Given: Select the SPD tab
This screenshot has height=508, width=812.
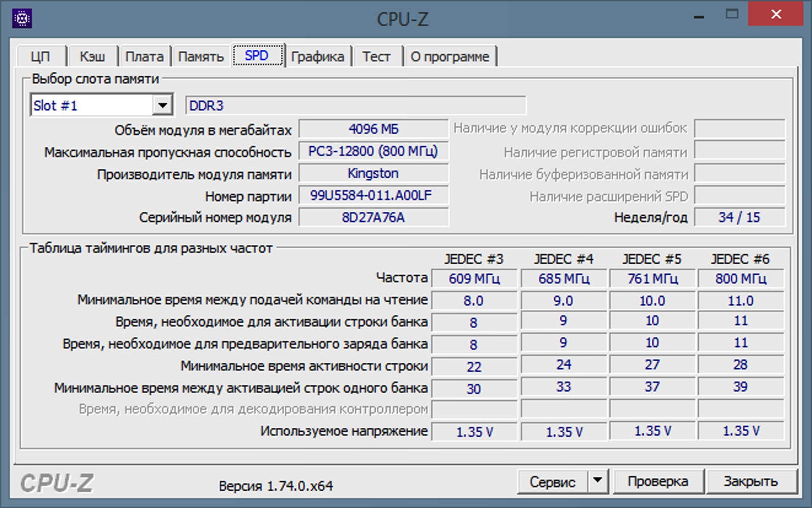Looking at the screenshot, I should coord(257,55).
